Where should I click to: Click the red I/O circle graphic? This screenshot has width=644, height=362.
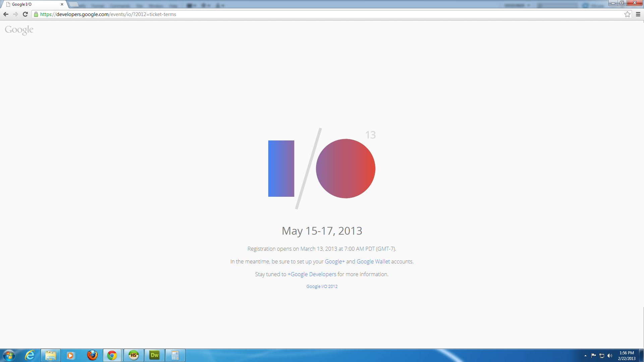coord(346,169)
